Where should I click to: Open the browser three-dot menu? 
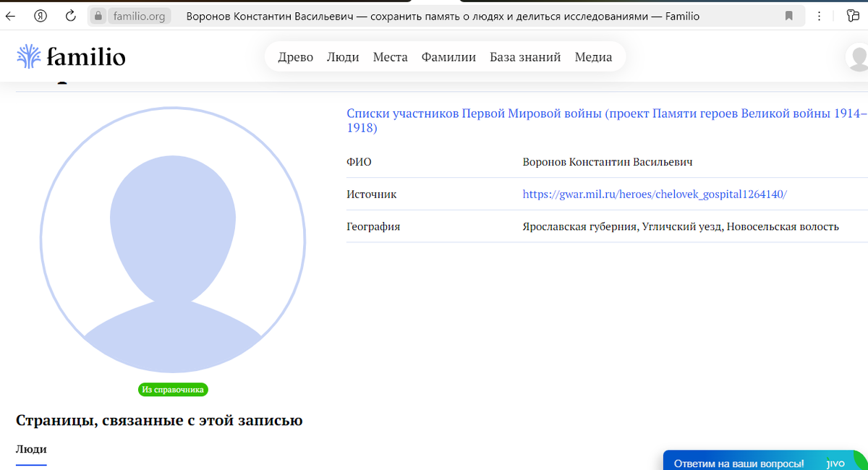point(818,16)
